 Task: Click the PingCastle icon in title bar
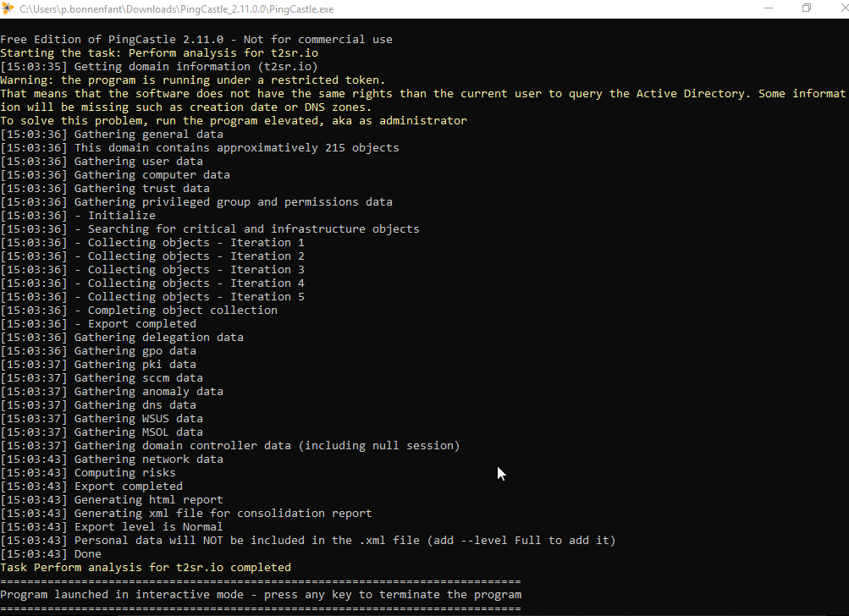tap(8, 8)
